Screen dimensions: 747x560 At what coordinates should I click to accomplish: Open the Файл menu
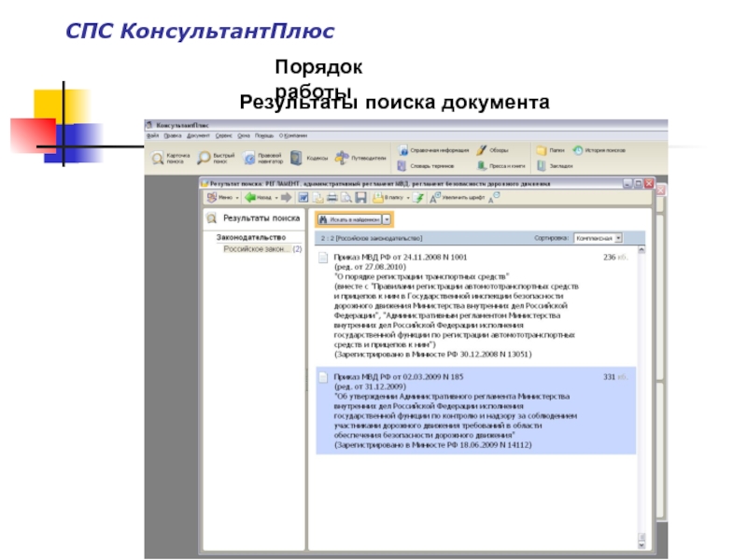point(152,135)
